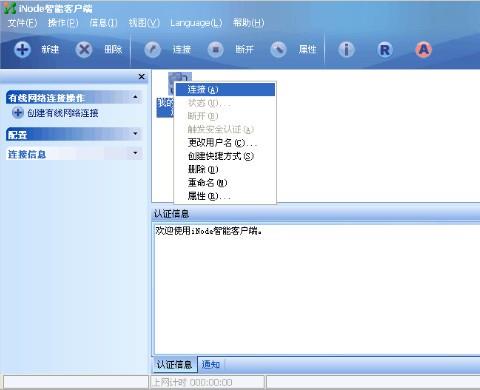480x390 pixels.
Task: Click the plus icon beside 创建有线网络连接
Action: [x=18, y=113]
